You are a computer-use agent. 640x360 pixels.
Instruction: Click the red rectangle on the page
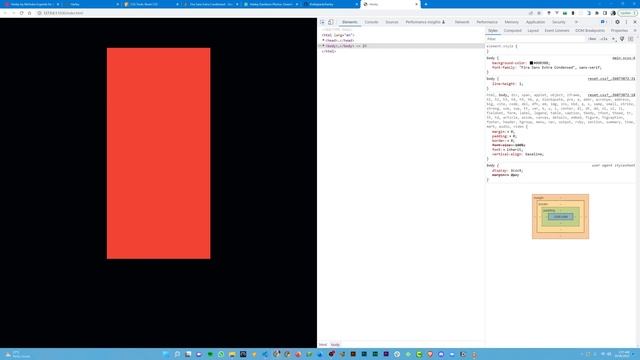pos(159,153)
